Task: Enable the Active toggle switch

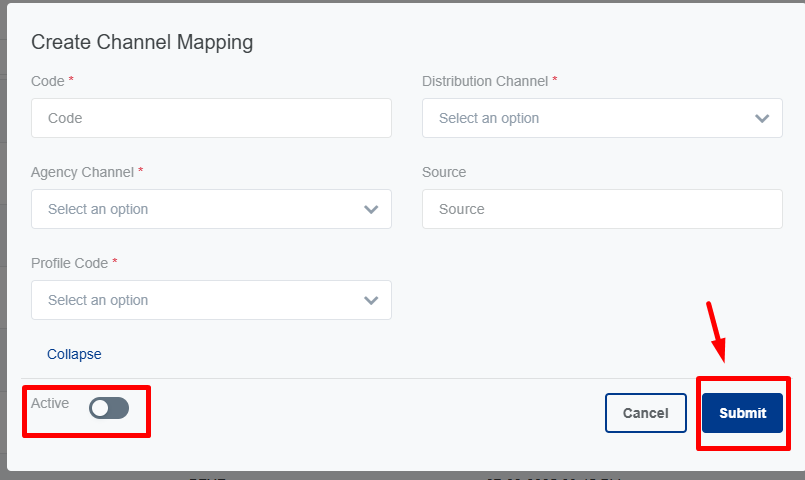Action: [109, 408]
